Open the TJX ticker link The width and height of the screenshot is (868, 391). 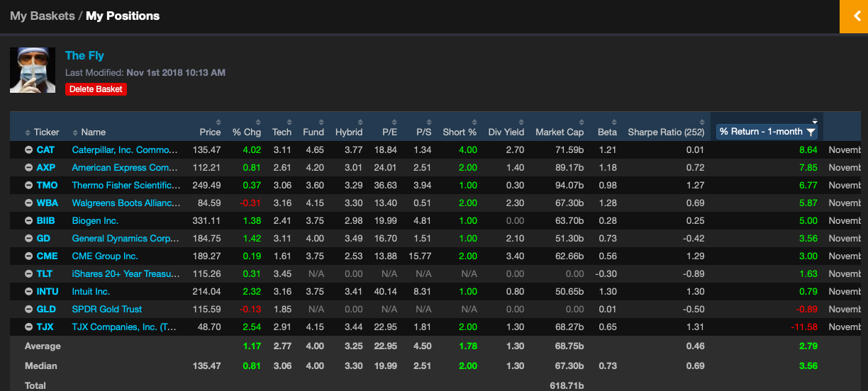45,327
